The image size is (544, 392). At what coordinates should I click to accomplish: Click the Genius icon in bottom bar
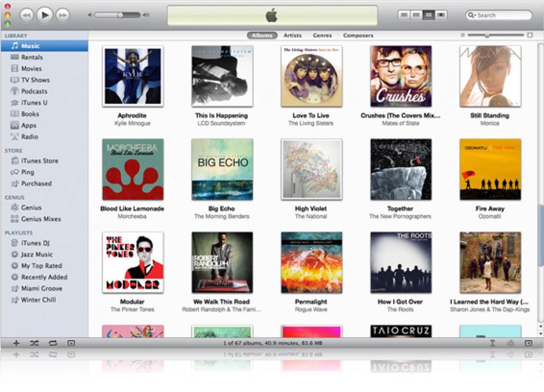[x=510, y=343]
